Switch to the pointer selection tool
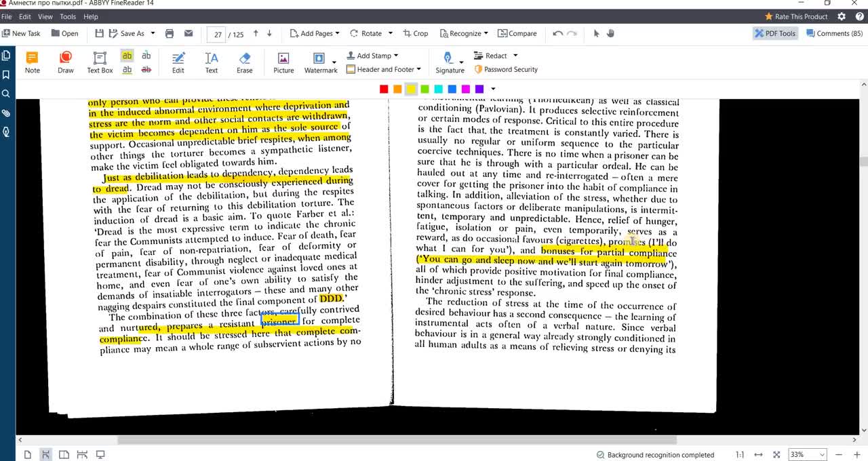The image size is (868, 461). 597,33
